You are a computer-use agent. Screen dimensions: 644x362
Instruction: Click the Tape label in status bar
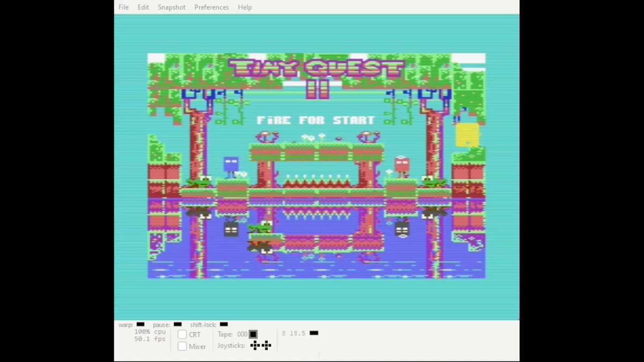tap(225, 334)
